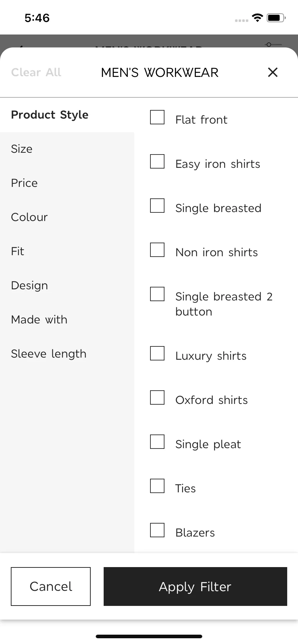Switch to the Price filter category

coord(67,183)
